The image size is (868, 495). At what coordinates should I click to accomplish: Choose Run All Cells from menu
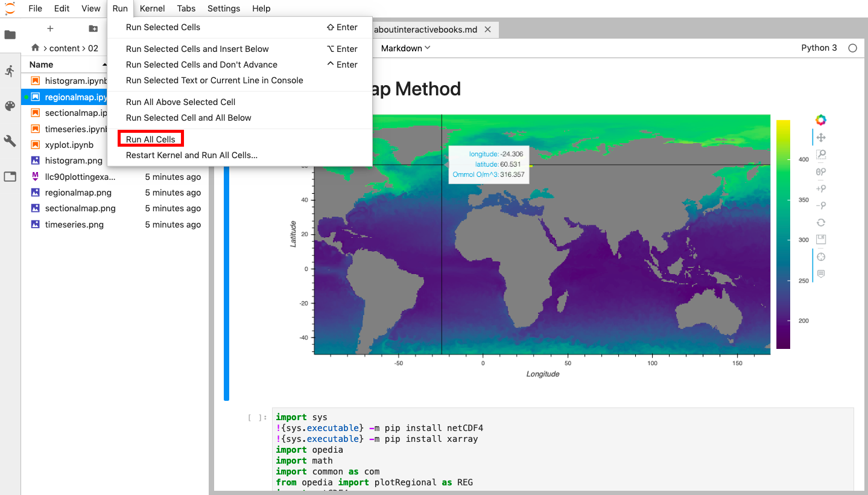[x=151, y=139]
